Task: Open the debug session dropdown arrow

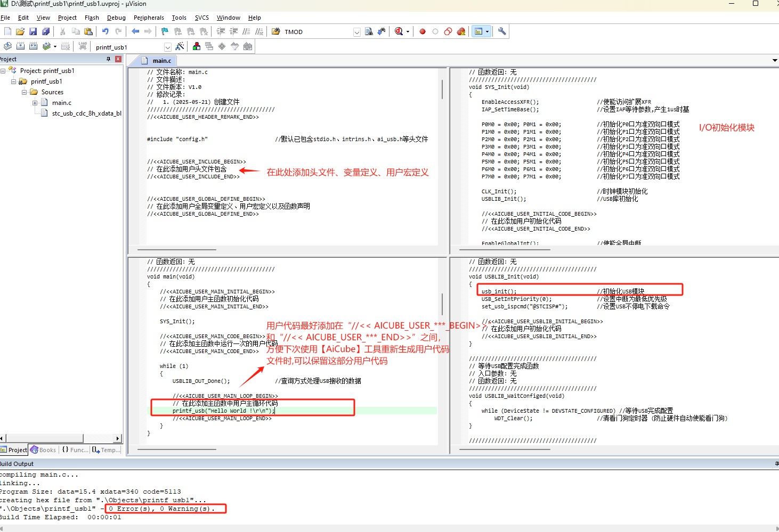Action: point(408,32)
